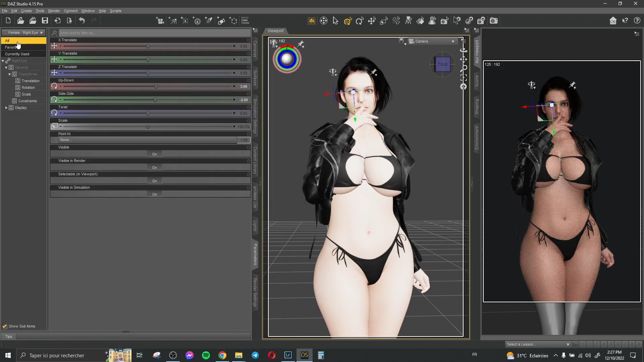Select the Translation tree item
This screenshot has height=362, width=644.
point(31,81)
